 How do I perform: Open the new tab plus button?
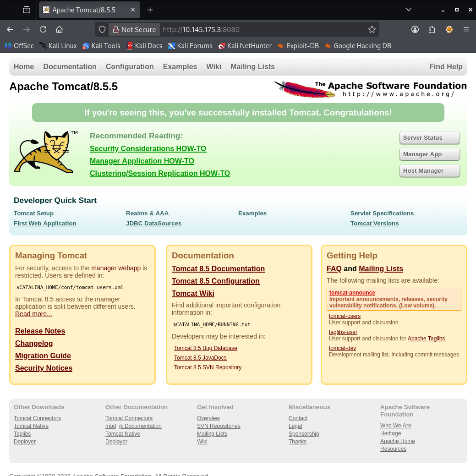click(x=150, y=10)
